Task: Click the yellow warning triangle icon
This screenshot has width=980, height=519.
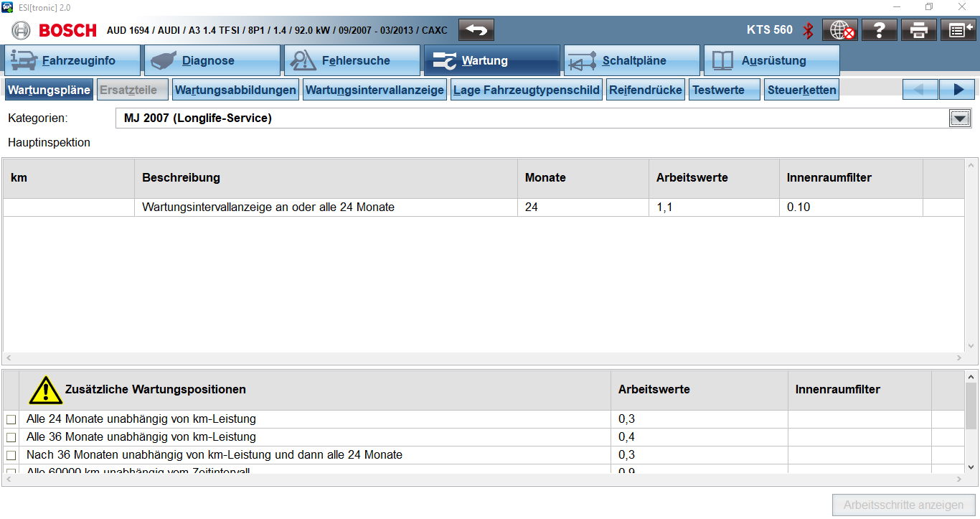Action: coord(45,390)
